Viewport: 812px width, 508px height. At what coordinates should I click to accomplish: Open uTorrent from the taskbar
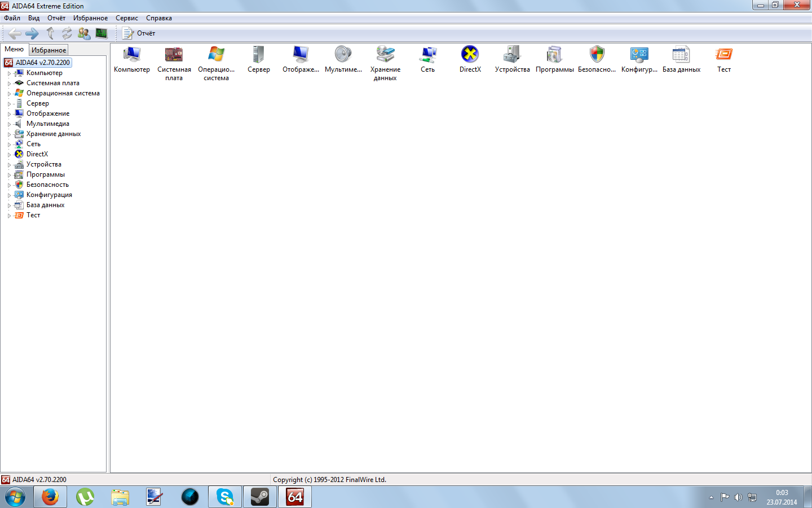85,497
